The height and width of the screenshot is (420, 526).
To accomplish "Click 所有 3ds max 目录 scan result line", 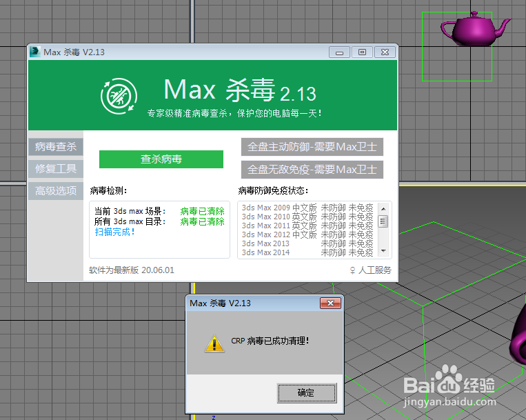I will pyautogui.click(x=159, y=222).
